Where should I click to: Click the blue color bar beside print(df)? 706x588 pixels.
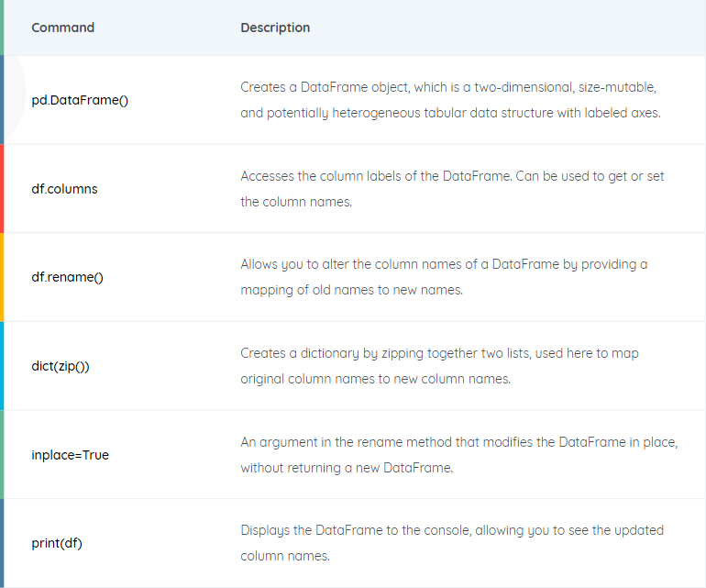[2, 543]
